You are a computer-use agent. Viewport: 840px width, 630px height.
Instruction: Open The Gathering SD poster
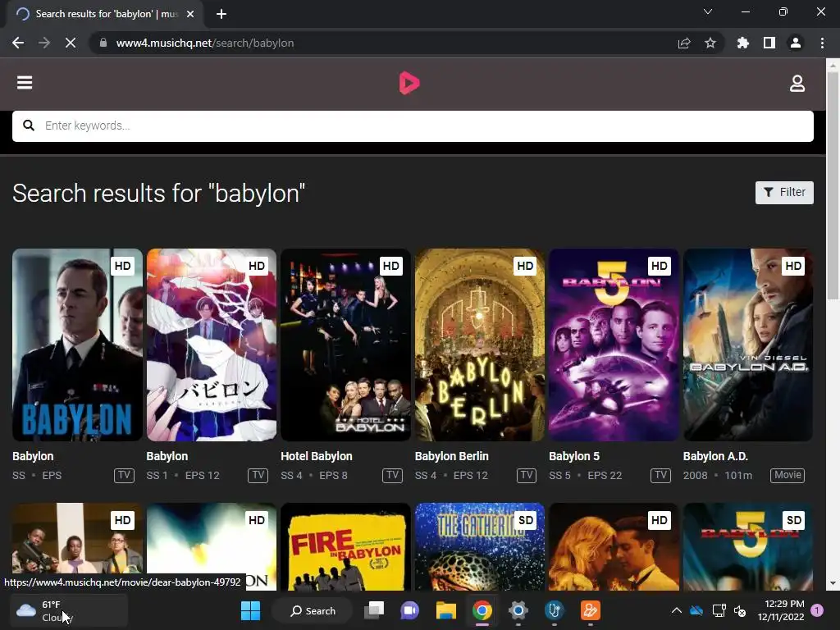pos(479,546)
